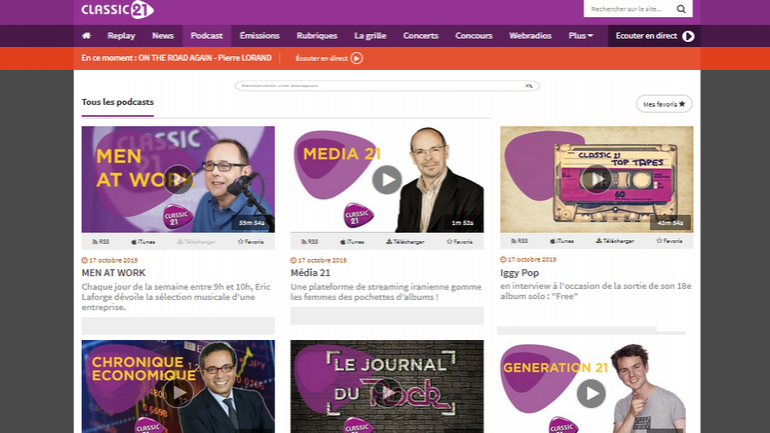Open the Iggy Pop title link

coord(520,273)
